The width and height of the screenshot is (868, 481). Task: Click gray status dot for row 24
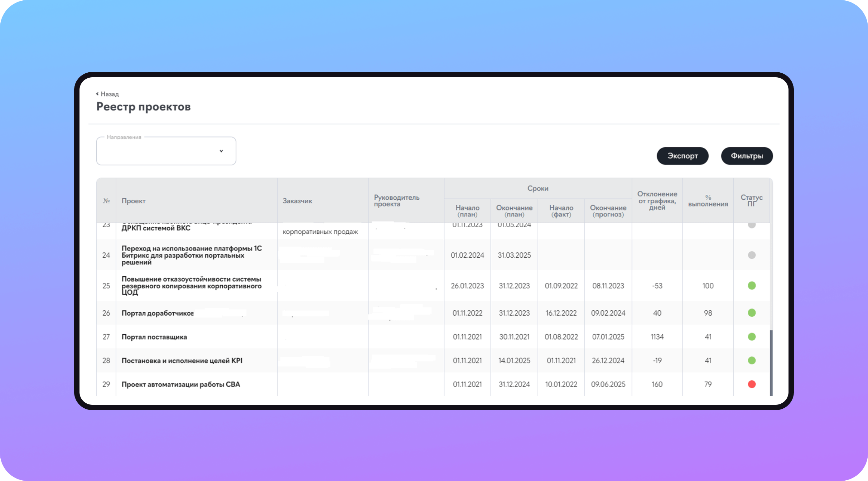tap(752, 255)
